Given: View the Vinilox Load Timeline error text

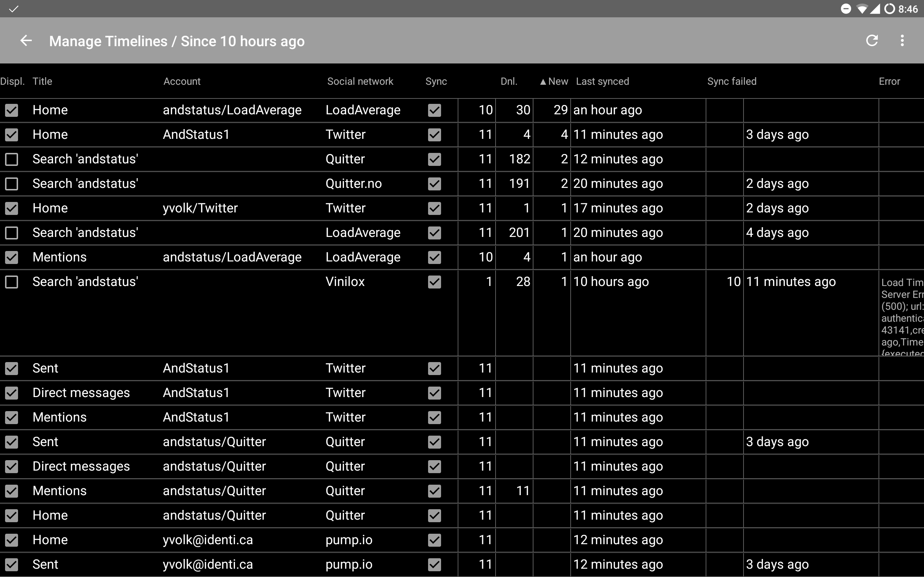Looking at the screenshot, I should [901, 317].
